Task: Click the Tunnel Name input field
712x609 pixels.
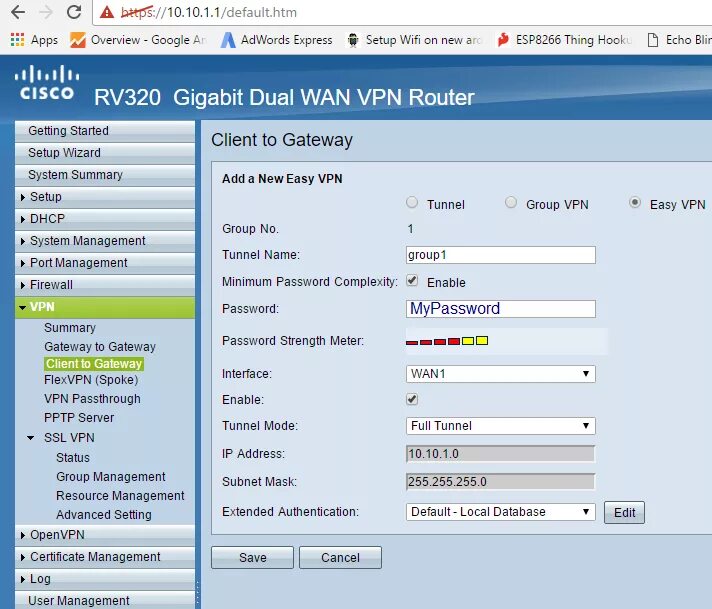Action: 500,255
